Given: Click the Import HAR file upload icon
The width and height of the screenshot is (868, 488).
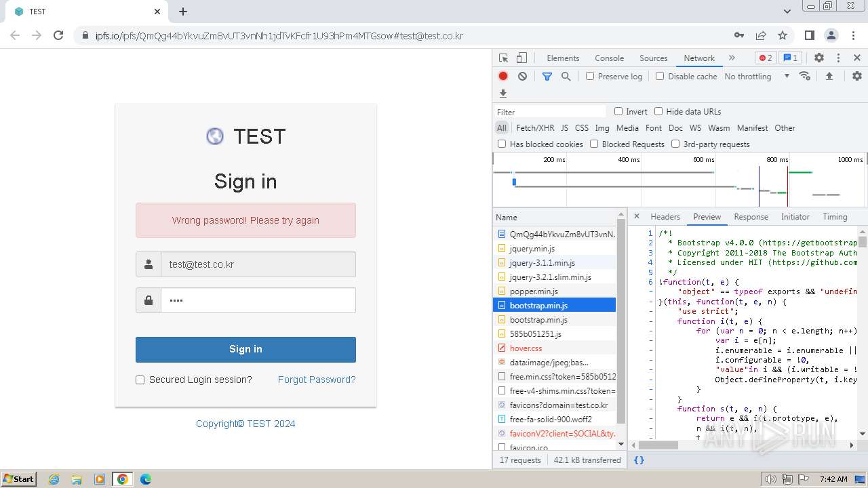Looking at the screenshot, I should pyautogui.click(x=829, y=76).
